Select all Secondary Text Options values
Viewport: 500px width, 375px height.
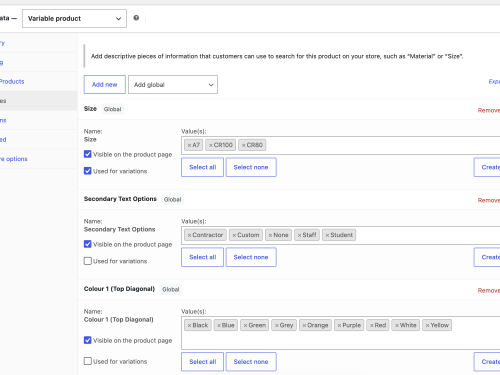click(203, 257)
